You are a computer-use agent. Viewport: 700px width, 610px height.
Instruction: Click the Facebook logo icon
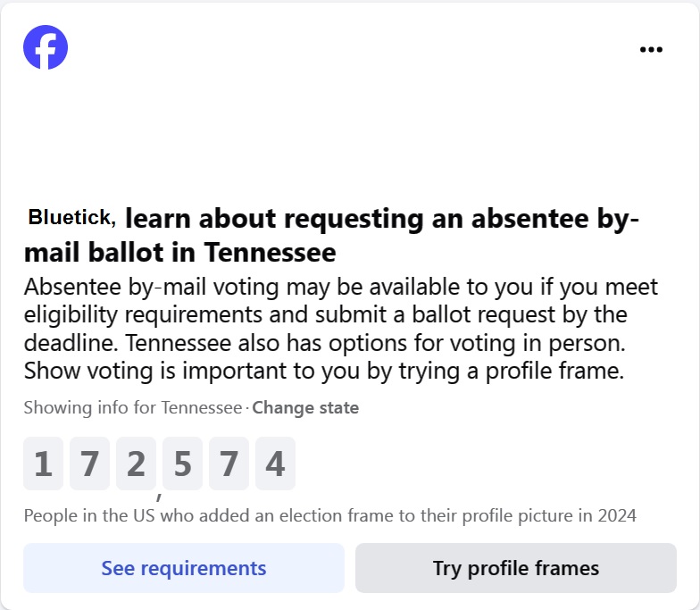(x=46, y=47)
